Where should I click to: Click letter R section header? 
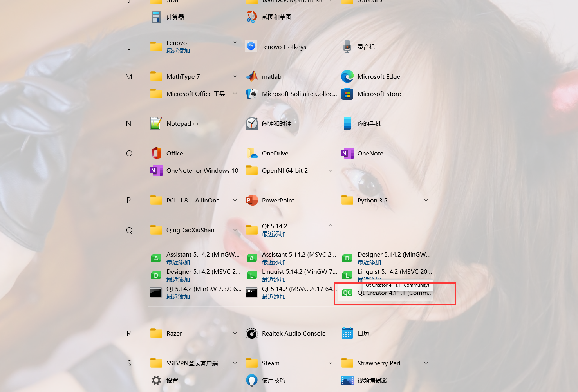[x=129, y=334]
